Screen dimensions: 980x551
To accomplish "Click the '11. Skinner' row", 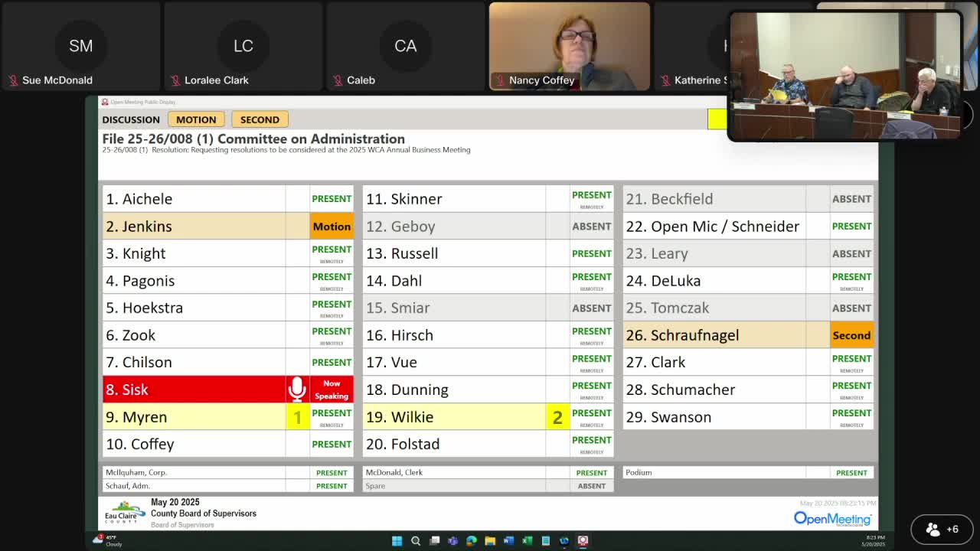I will point(488,199).
